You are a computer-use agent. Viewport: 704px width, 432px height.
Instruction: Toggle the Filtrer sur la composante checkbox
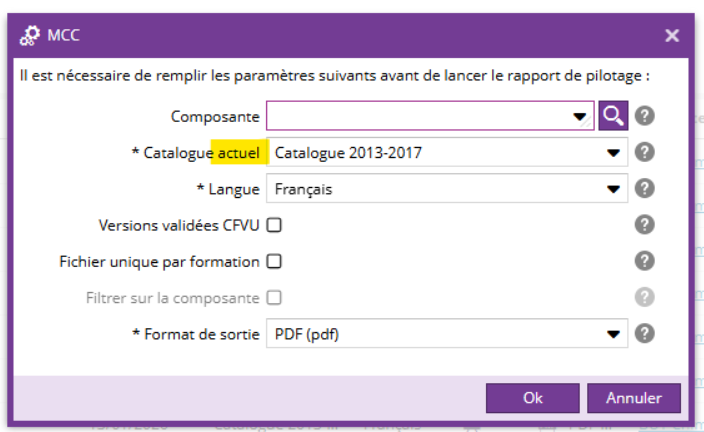(x=273, y=297)
